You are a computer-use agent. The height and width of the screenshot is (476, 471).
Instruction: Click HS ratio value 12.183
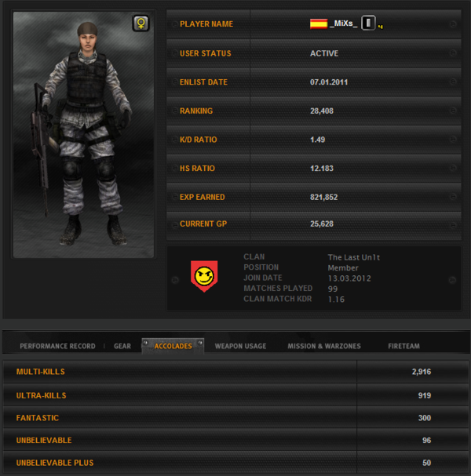[322, 168]
